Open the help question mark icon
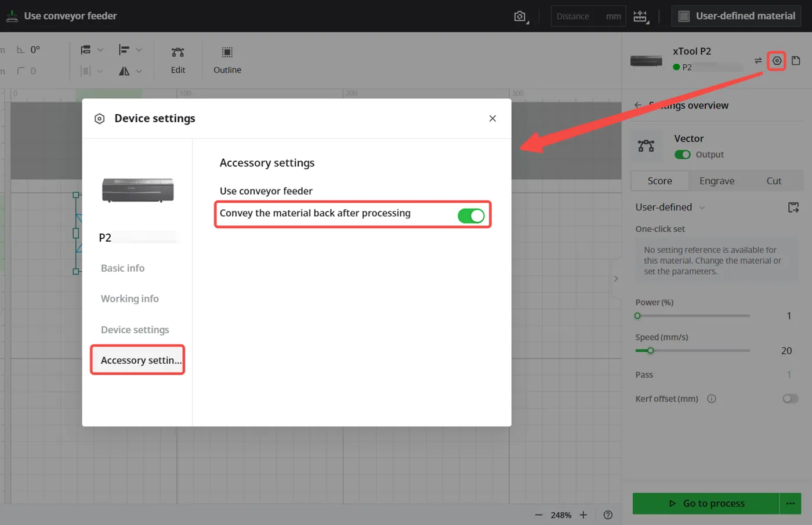812x525 pixels. pyautogui.click(x=608, y=515)
